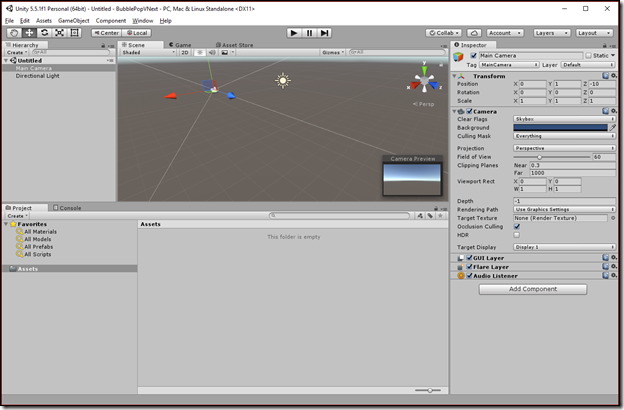Image resolution: width=624 pixels, height=410 pixels.
Task: Open the Gizmos dropdown
Action: point(333,53)
